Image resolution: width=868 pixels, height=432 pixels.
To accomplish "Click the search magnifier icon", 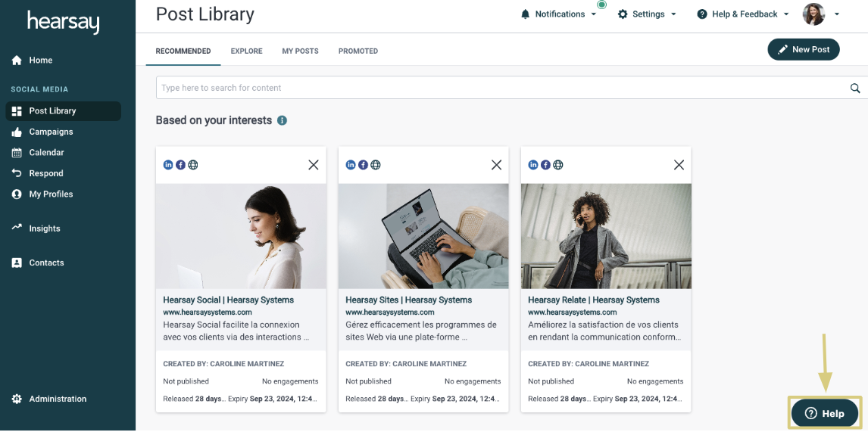I will [855, 88].
